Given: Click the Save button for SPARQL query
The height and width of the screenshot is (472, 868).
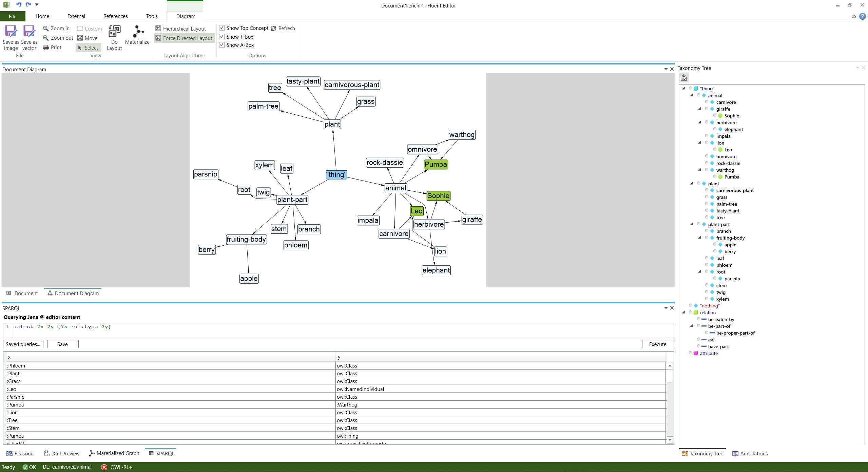Looking at the screenshot, I should click(62, 344).
